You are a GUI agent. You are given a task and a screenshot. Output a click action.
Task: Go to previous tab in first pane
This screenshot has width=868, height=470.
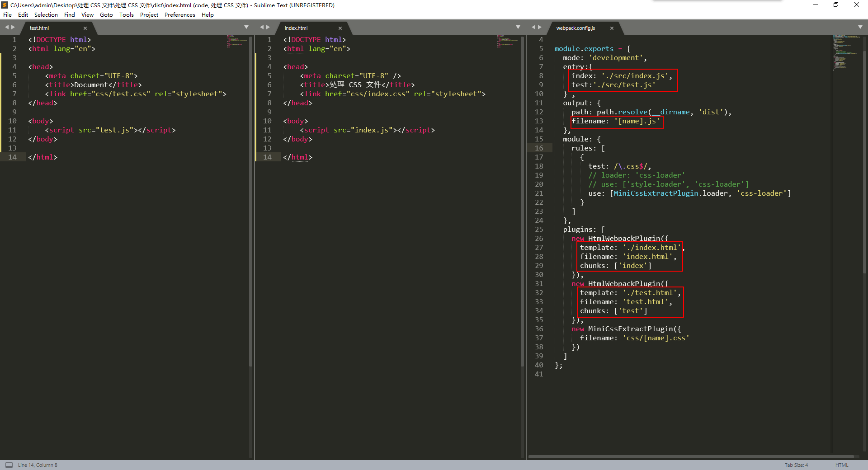coord(7,27)
